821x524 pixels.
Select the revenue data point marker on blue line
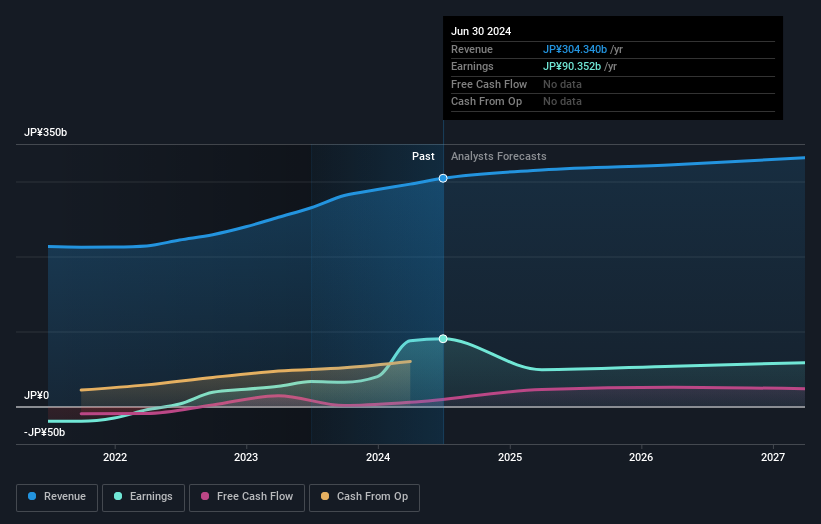tap(443, 179)
